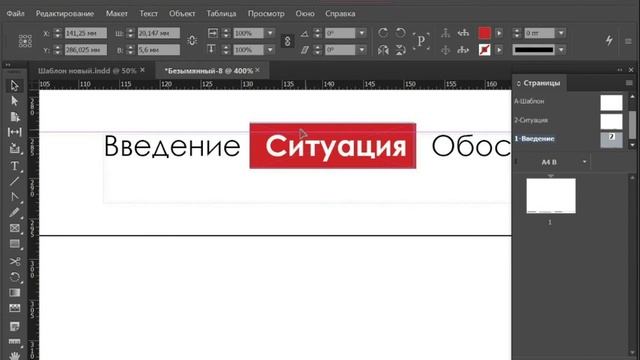
Task: Open the Текст menu
Action: [149, 13]
